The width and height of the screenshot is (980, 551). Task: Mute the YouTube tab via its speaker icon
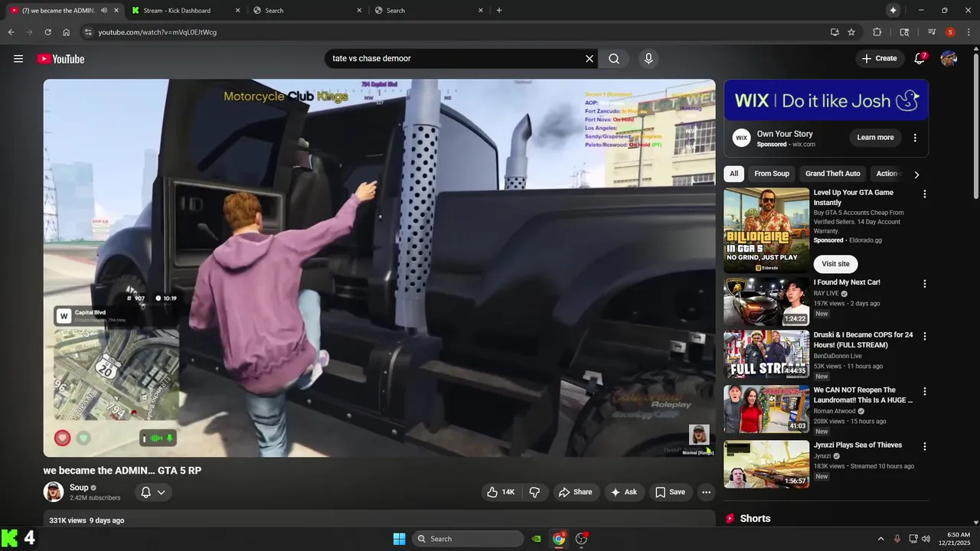[x=104, y=10]
